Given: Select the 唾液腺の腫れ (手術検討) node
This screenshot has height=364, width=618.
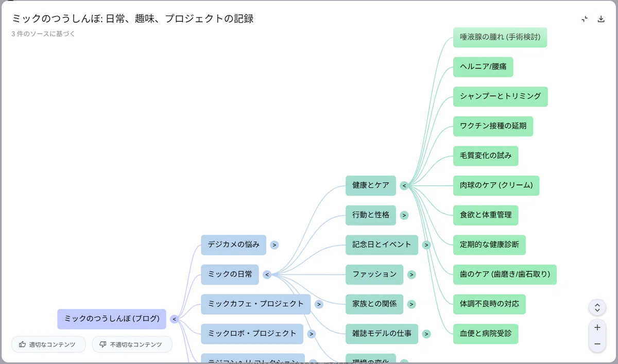Looking at the screenshot, I should 500,37.
